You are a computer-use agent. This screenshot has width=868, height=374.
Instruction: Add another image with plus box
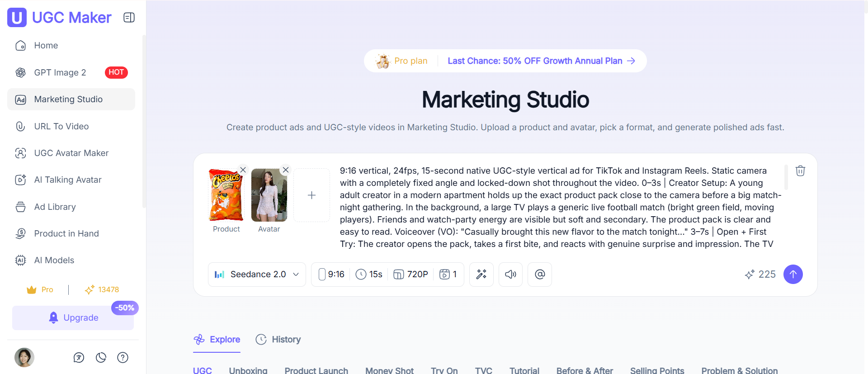[311, 195]
